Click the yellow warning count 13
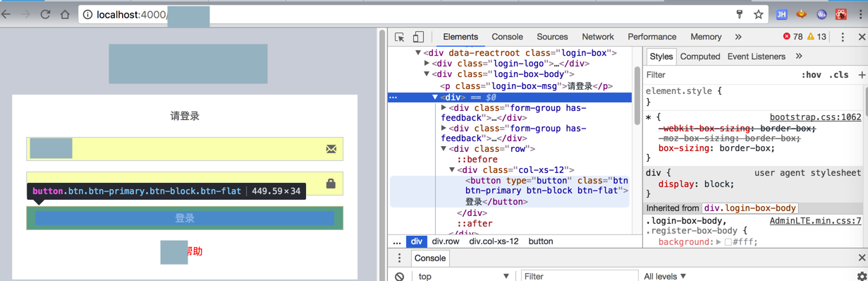Viewport: 868px width, 281px height. (x=817, y=37)
